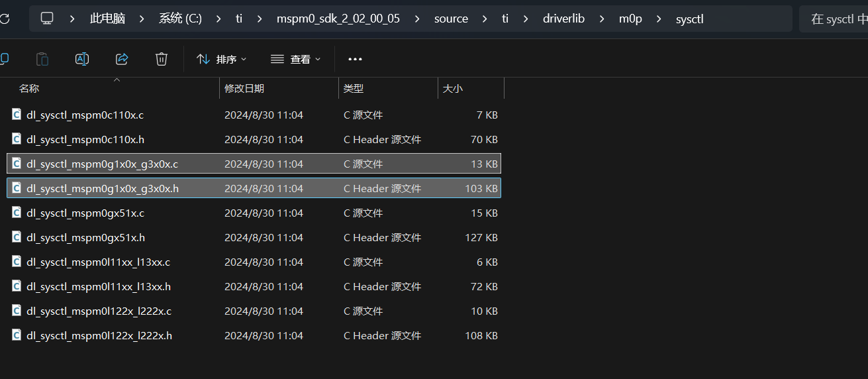Click the 大小 column header
Viewport: 868px width, 379px height.
[453, 88]
